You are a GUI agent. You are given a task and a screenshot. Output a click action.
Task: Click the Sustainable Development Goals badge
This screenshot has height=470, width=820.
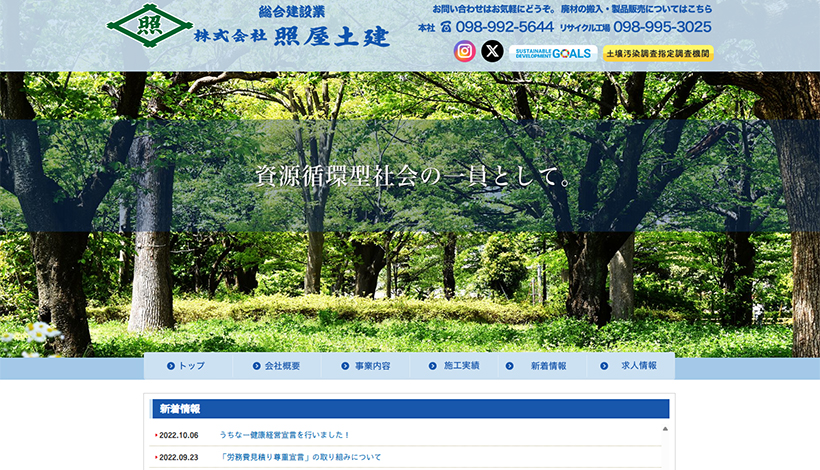pos(553,53)
